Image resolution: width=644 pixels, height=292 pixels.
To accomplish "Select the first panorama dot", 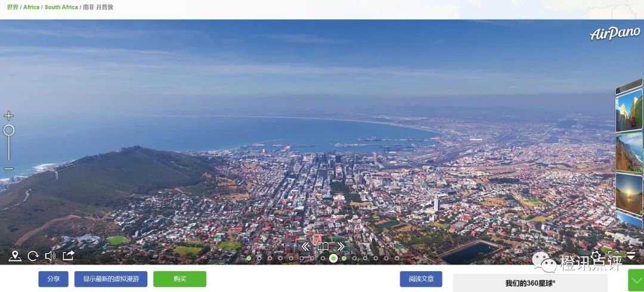I will point(249,259).
